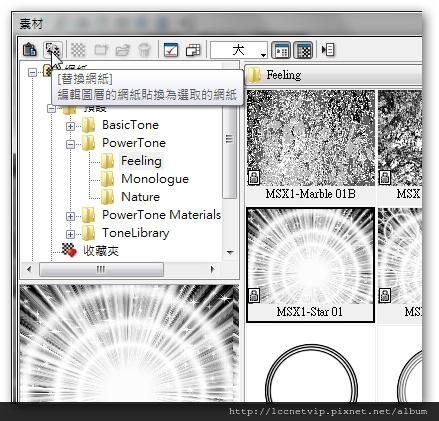Click the grayed trash delete icon
439x421 pixels.
click(x=144, y=50)
